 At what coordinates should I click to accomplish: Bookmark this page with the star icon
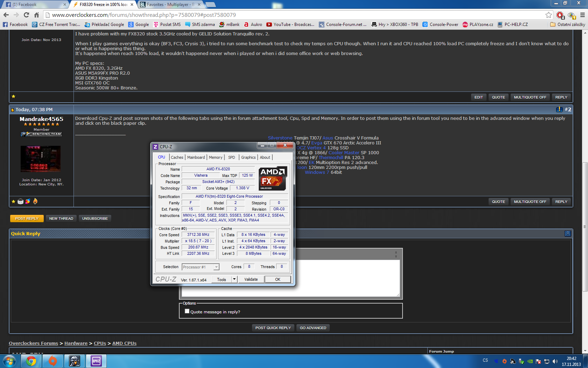pos(548,15)
